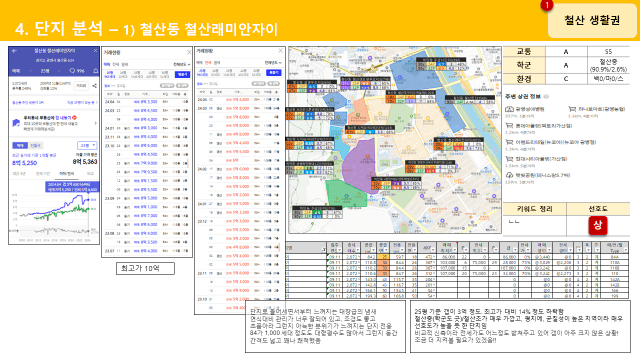Switch to the 최근 3년 chart tab
The image size is (640, 360).
(19, 173)
